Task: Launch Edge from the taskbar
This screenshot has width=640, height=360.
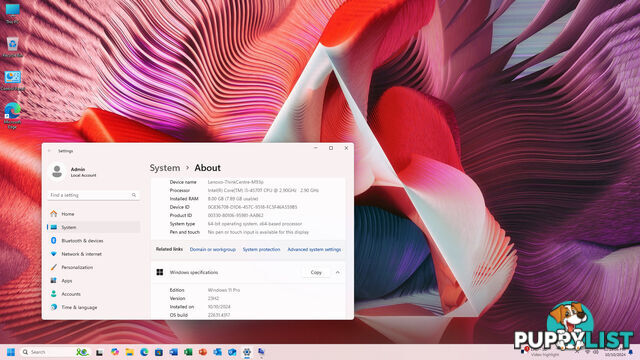Action: [x=144, y=352]
